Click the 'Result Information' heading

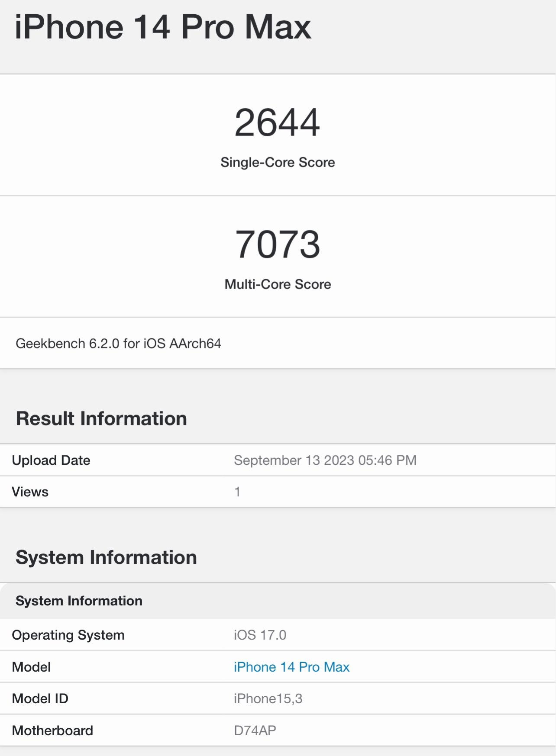coord(101,418)
